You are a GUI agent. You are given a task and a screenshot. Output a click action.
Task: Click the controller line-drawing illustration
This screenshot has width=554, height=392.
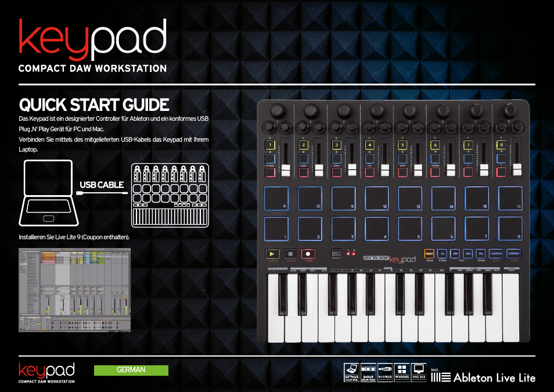pos(170,195)
